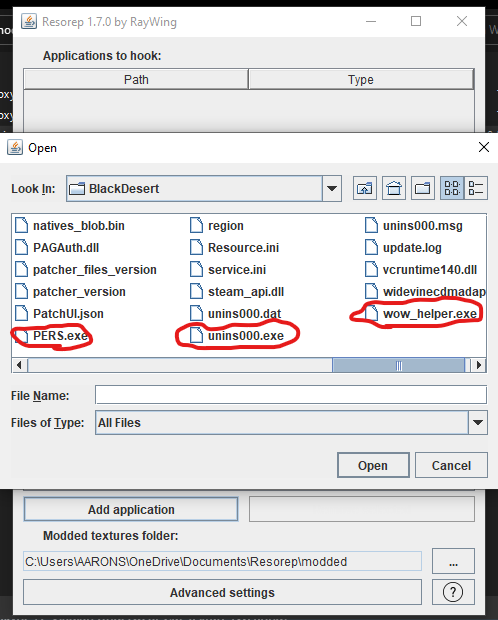This screenshot has width=498, height=620.
Task: Switch to Details view toggle
Action: tap(476, 189)
